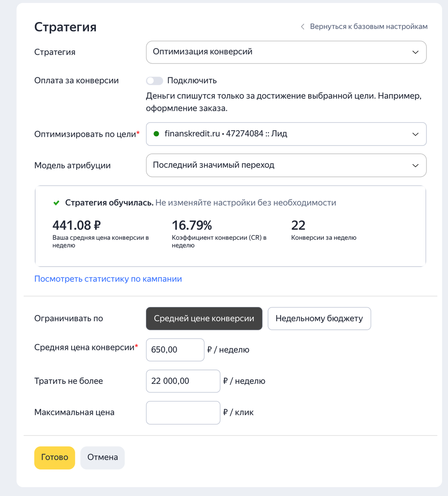The height and width of the screenshot is (496, 448).
Task: Select Средней цене конверсии limit option
Action: (x=204, y=318)
